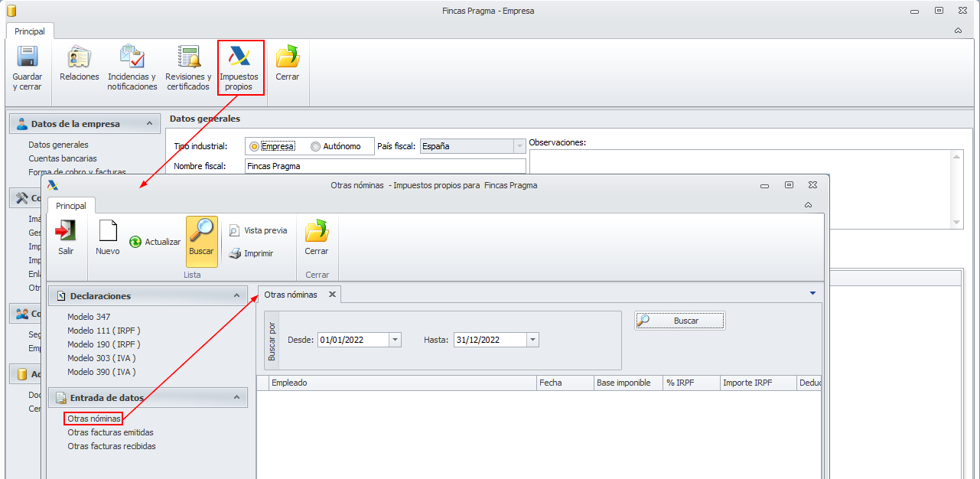980x479 pixels.
Task: Click Cerrar folder icon in Empresa ribbon
Action: pyautogui.click(x=288, y=56)
